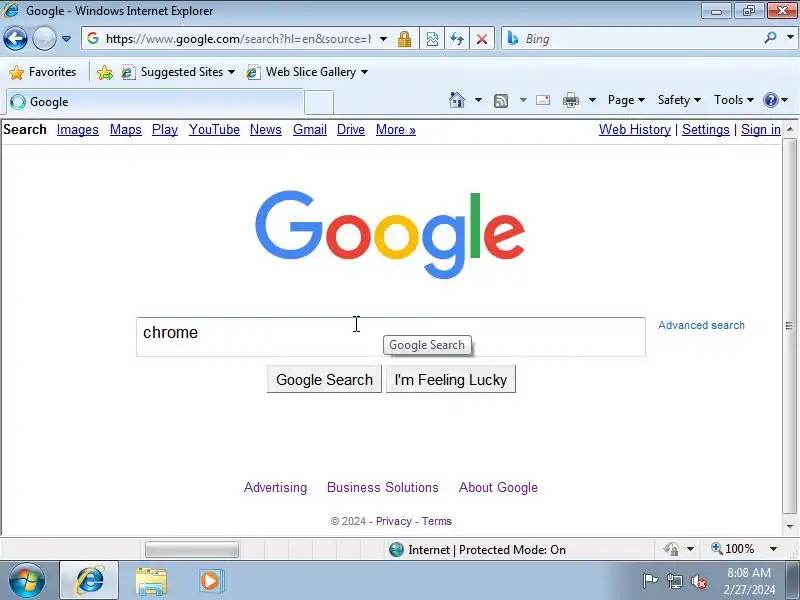
Task: Click the Home icon in command bar
Action: tap(457, 100)
